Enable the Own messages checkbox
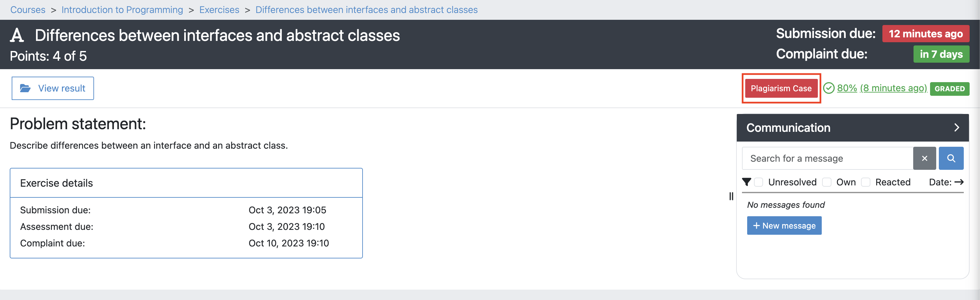Screen dimensions: 980x300 point(827,182)
